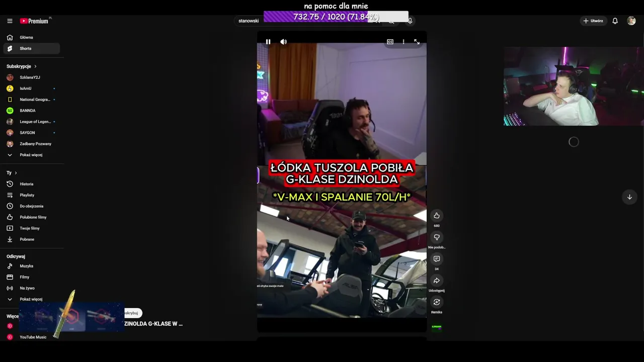Click the streamer webcam overlay
The image size is (644, 362).
[574, 86]
